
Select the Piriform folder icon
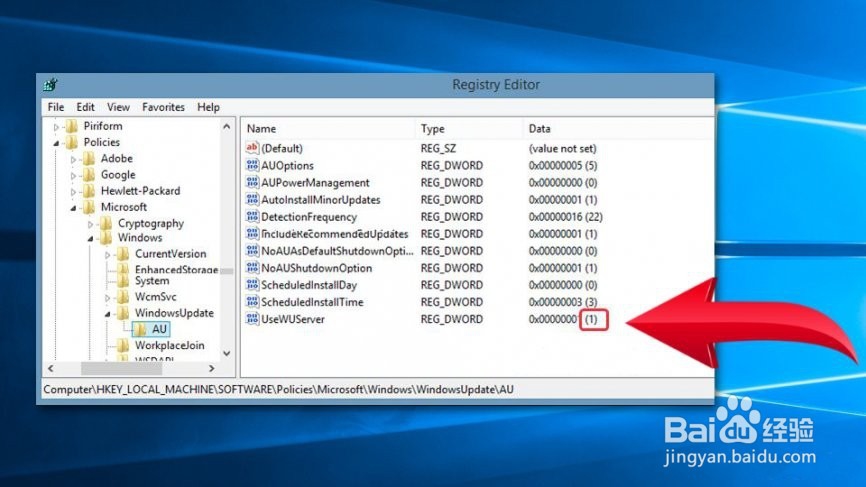pos(72,126)
